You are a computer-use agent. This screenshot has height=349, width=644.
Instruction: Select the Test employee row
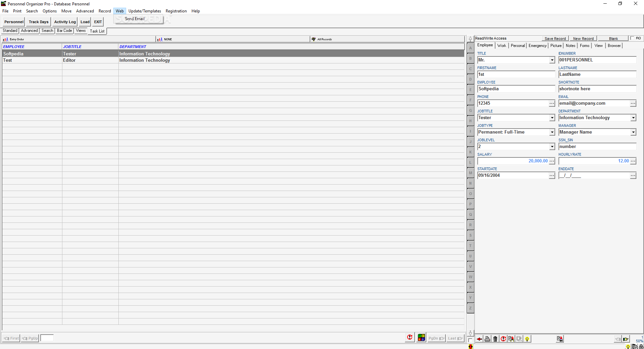[233, 60]
